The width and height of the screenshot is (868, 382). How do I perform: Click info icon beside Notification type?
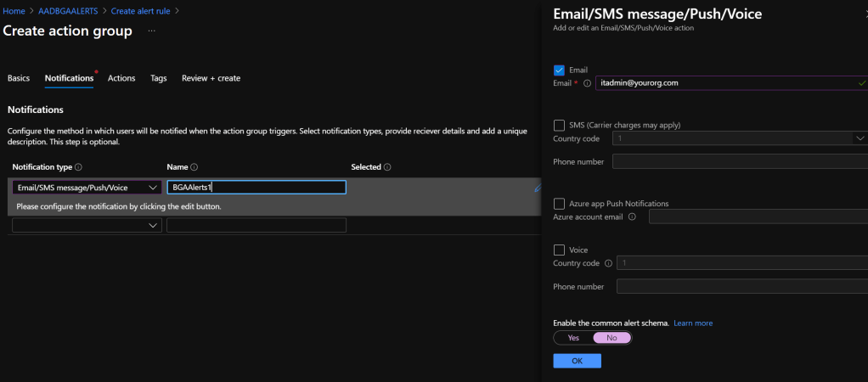(79, 168)
